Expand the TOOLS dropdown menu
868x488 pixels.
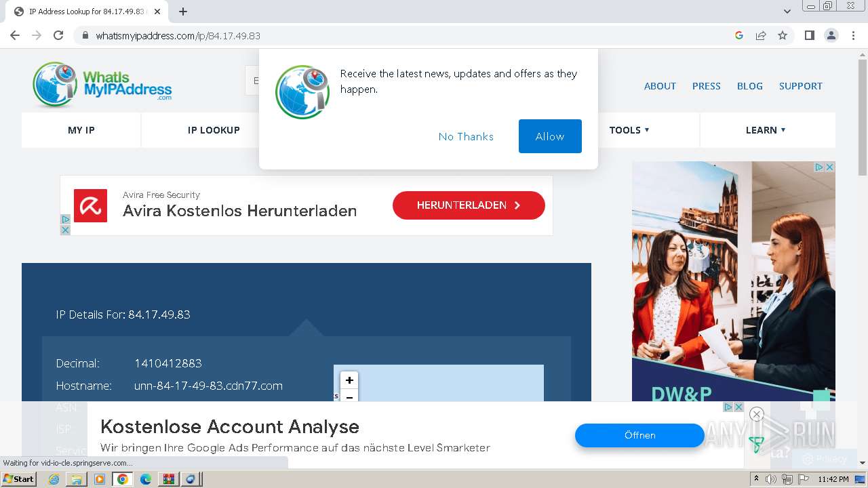629,130
